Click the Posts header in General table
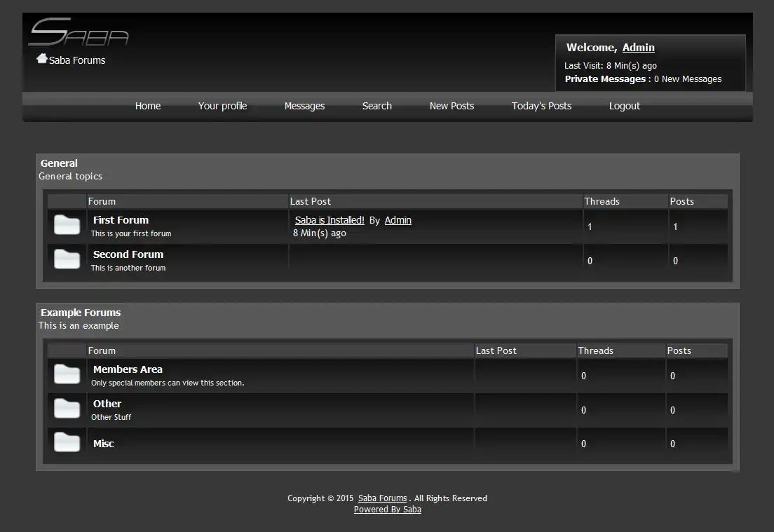 (x=681, y=201)
